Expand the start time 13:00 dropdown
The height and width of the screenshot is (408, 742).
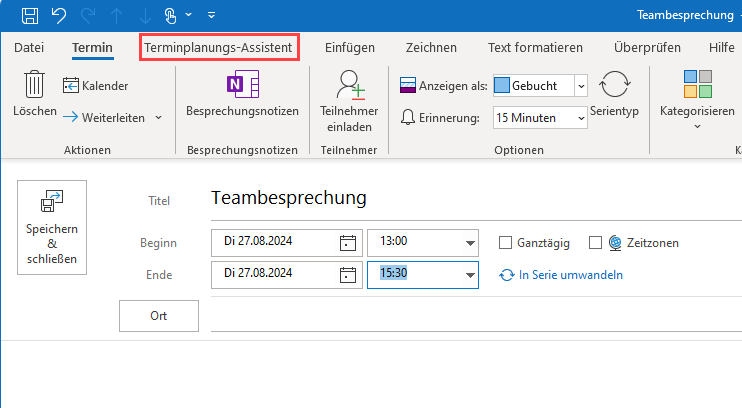coord(469,243)
